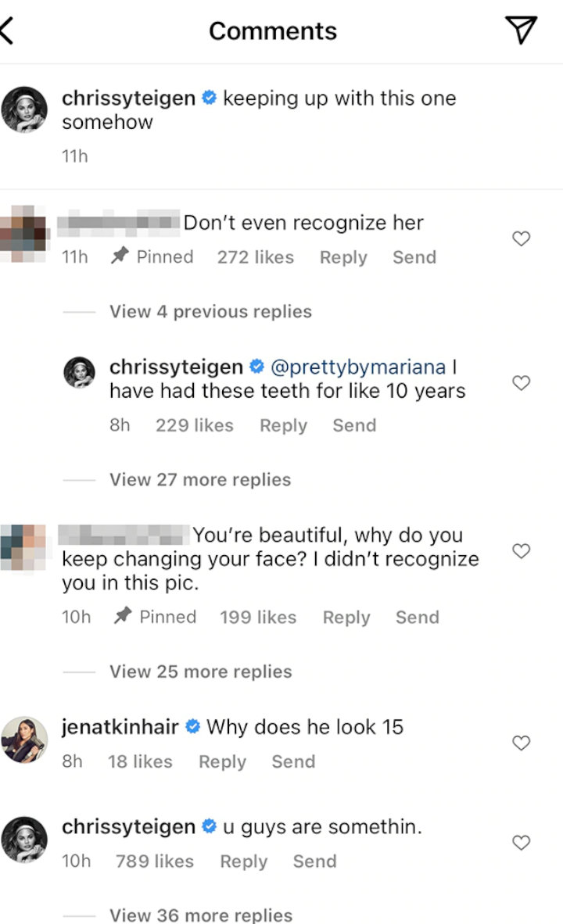Show "View 36 more replies" thread
This screenshot has width=563, height=924.
(x=201, y=915)
